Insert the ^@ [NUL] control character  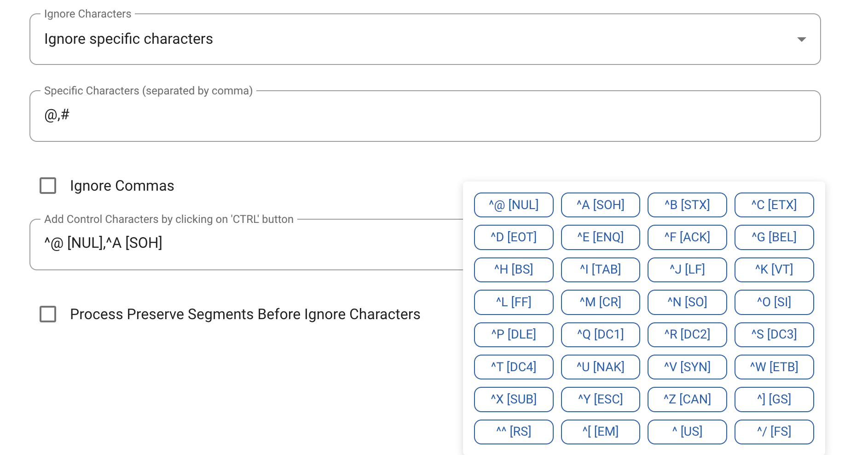[x=513, y=204]
